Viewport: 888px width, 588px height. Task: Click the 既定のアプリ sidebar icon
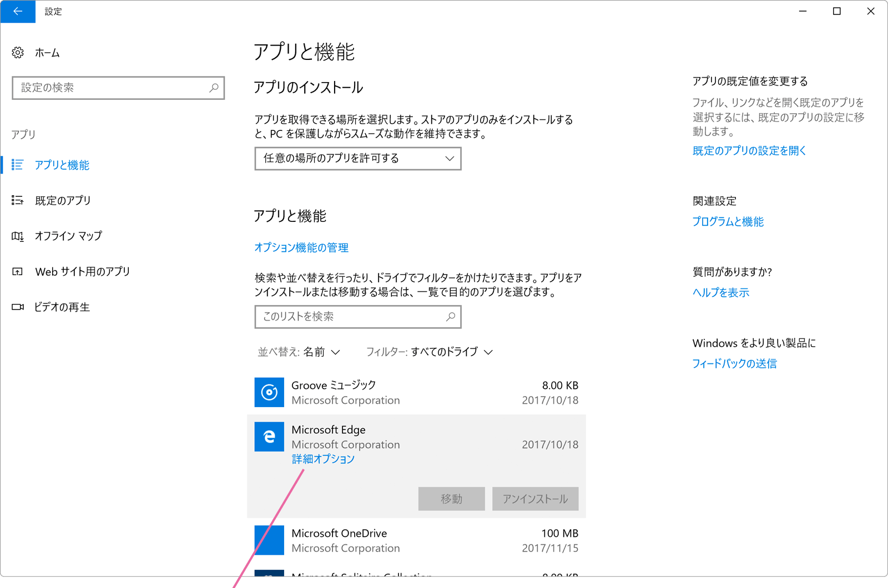click(x=18, y=200)
